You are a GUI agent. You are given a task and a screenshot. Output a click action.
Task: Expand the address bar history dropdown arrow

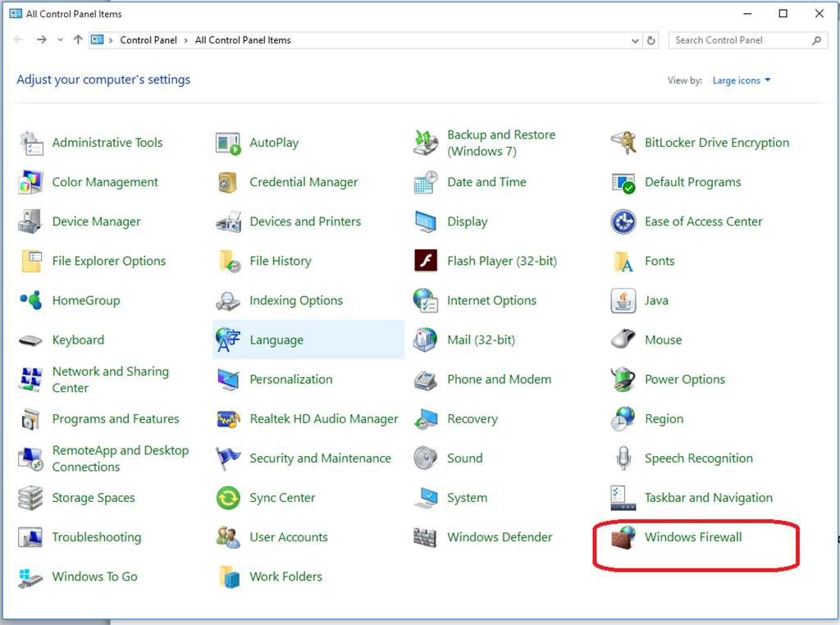tap(635, 41)
